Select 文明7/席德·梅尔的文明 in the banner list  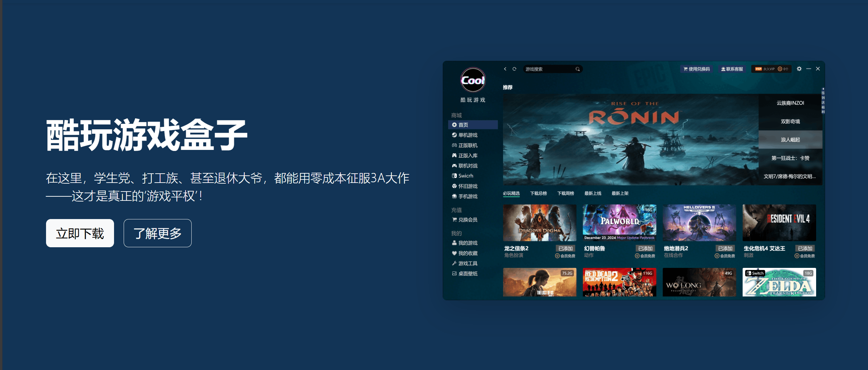click(x=790, y=176)
